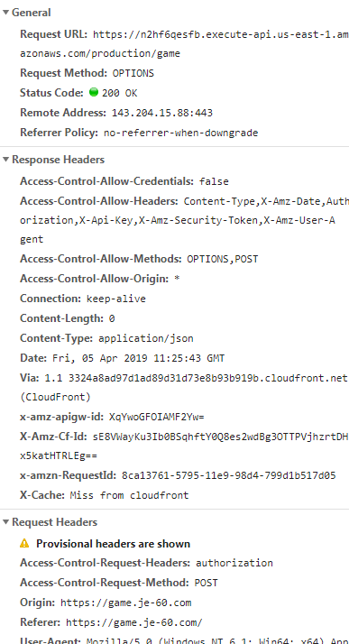Screen dimensions: 349x644
Task: Click the yellow provisional headers warning icon
Action: click(x=24, y=544)
